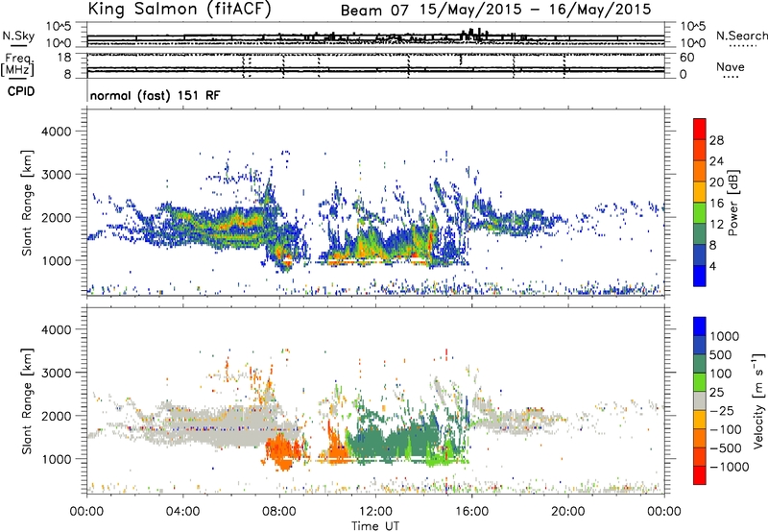The height and width of the screenshot is (532, 768).
Task: Click the 20:00 time axis label
Action: tap(568, 512)
